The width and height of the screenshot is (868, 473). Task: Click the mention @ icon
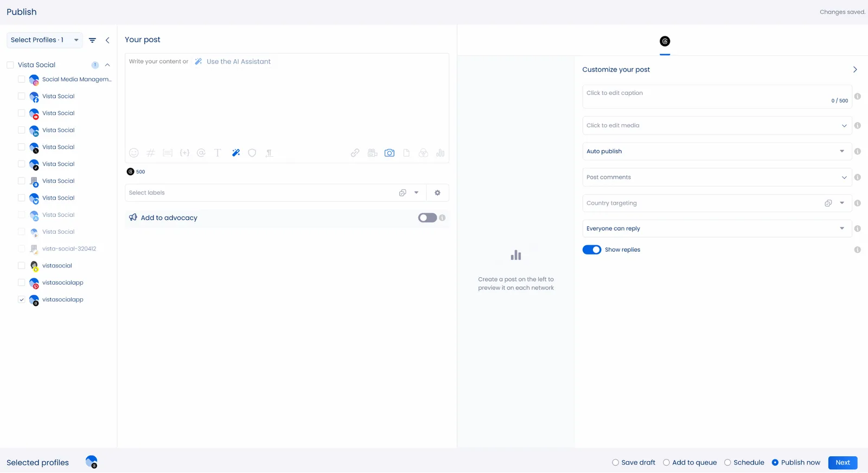pos(201,153)
